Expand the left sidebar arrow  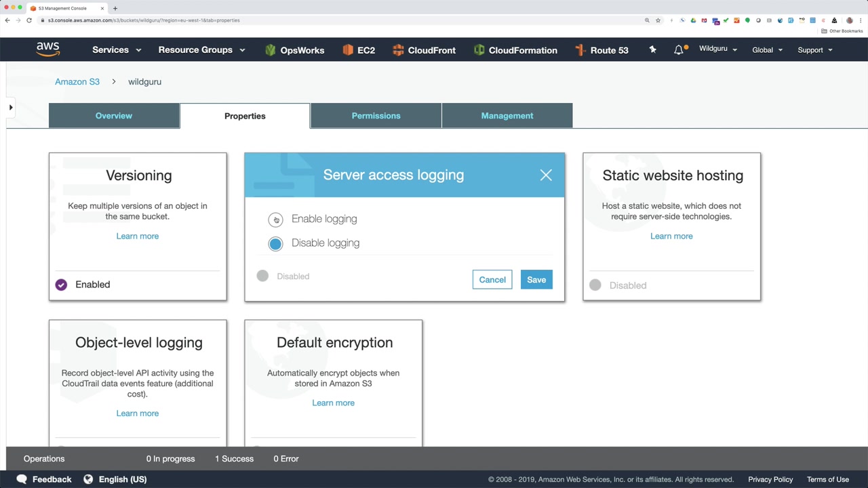11,107
